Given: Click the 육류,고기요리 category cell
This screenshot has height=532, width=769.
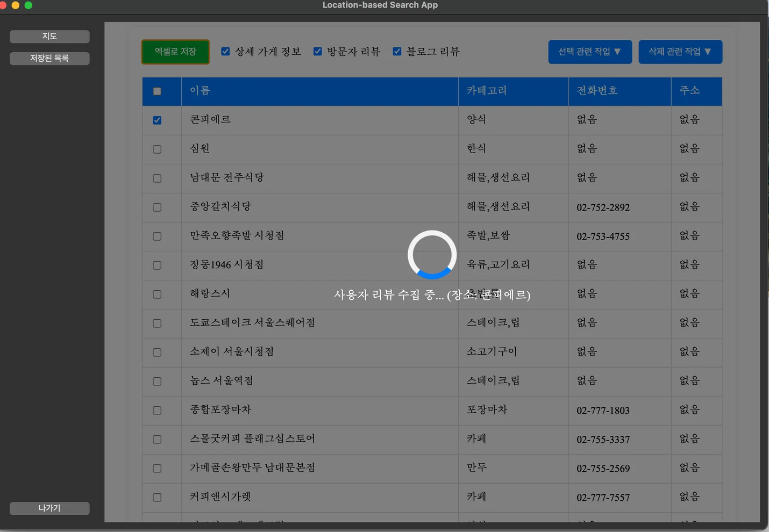Looking at the screenshot, I should (514, 265).
